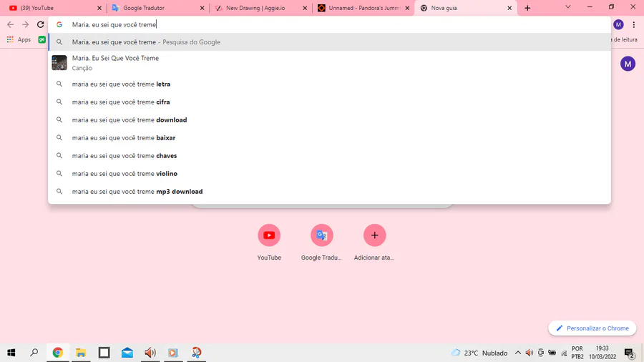This screenshot has width=644, height=362.
Task: Open the black square app in taskbar
Action: pos(104,353)
